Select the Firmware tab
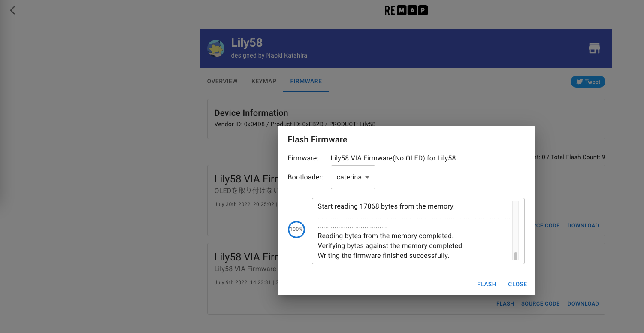Image resolution: width=644 pixels, height=333 pixels. click(306, 81)
